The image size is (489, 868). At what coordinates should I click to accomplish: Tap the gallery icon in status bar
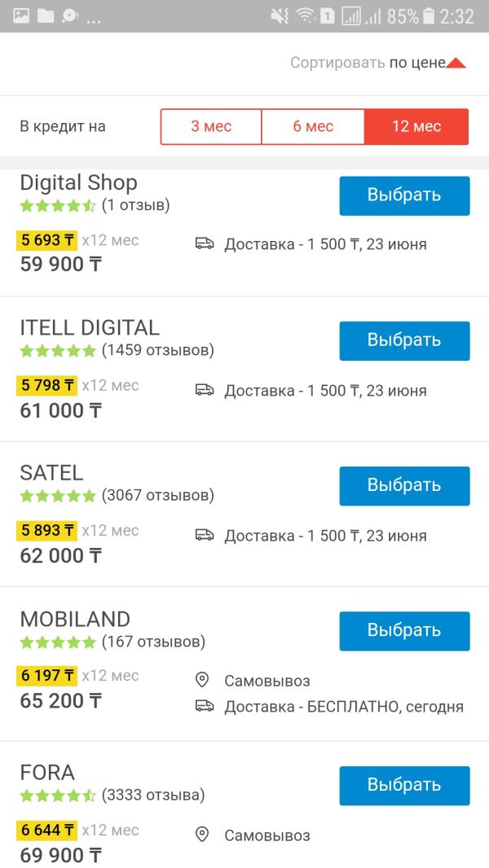coord(21,16)
